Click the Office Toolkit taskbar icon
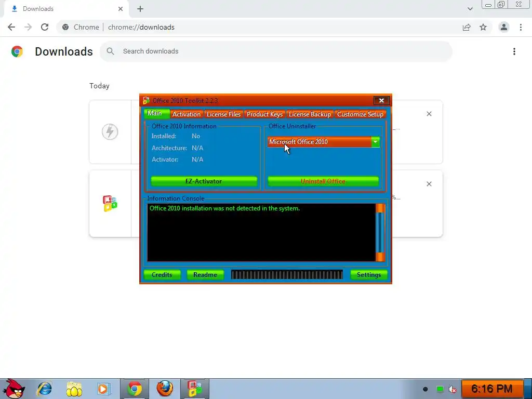Screen dimensions: 532x399 pyautogui.click(x=195, y=389)
